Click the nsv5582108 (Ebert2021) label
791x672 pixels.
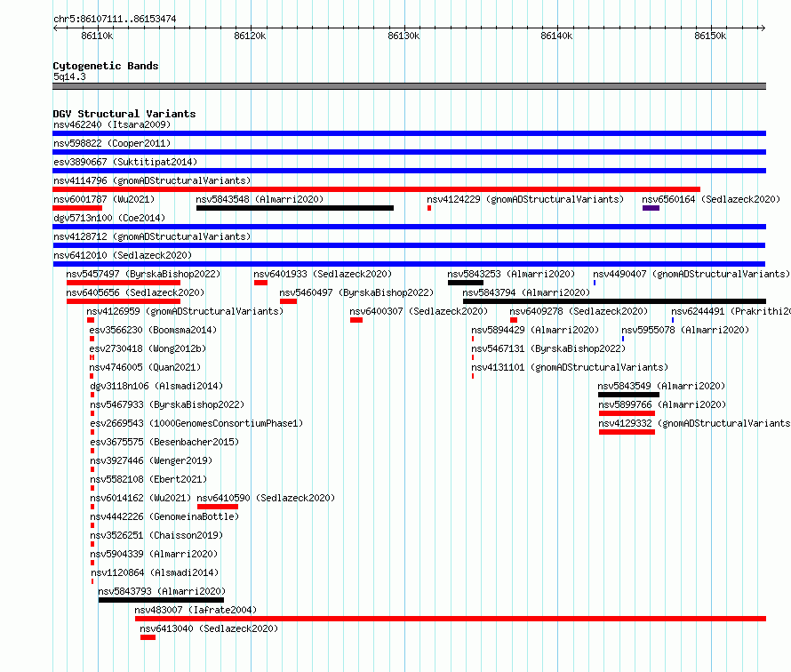tap(148, 479)
